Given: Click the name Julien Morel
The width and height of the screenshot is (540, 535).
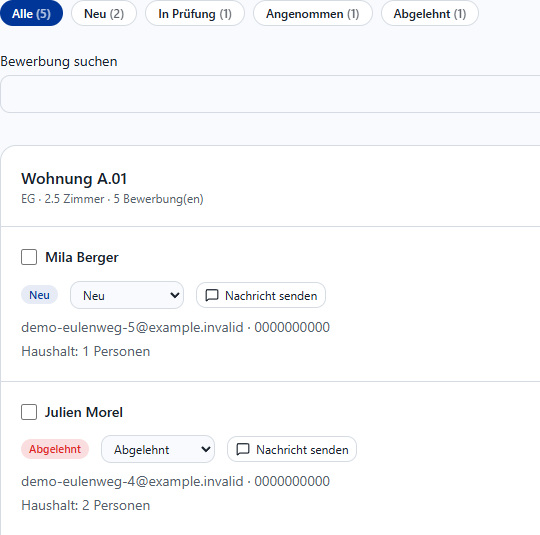Looking at the screenshot, I should [84, 412].
